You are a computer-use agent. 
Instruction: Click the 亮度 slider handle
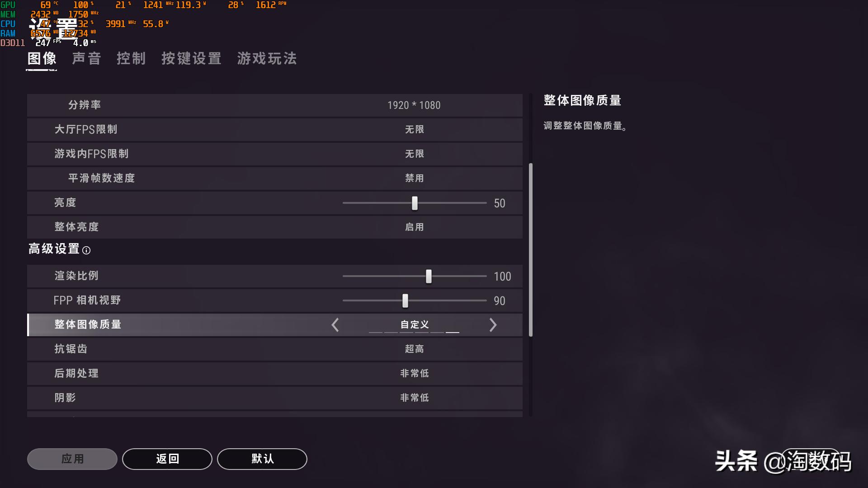(x=415, y=203)
